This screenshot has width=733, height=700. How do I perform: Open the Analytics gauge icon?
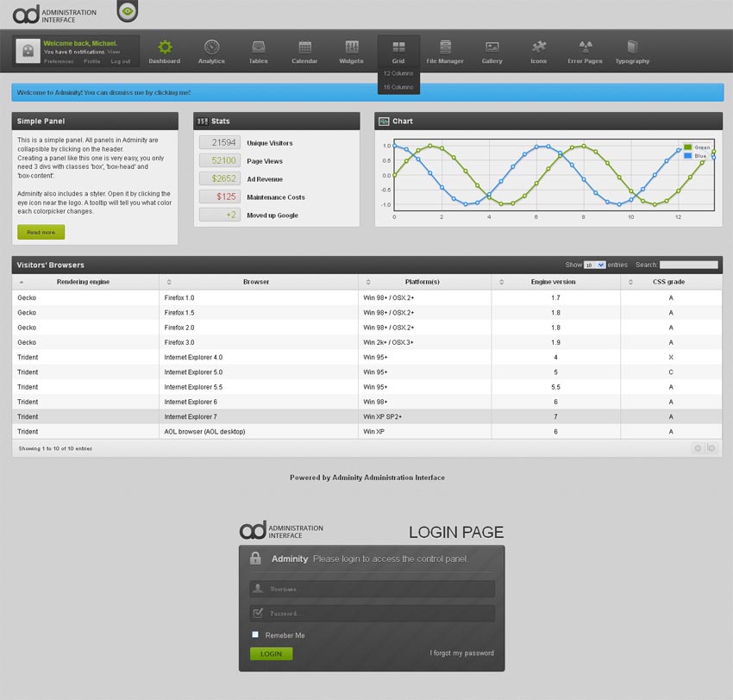point(211,47)
